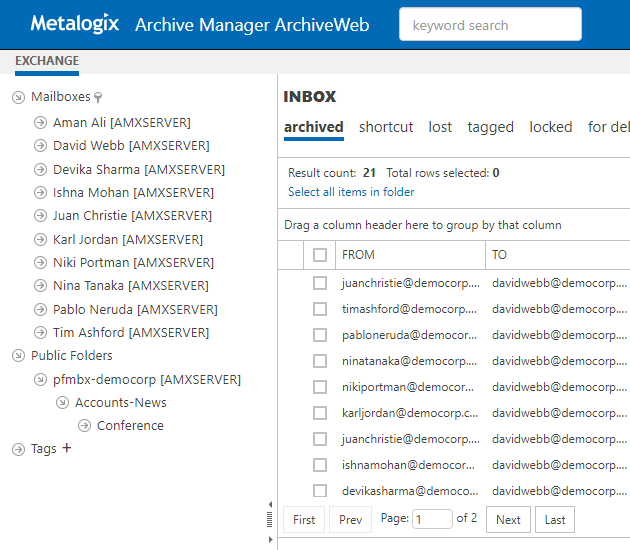Click arrow icon beside Tim Ashford mailbox
The width and height of the screenshot is (630, 550).
(x=40, y=333)
